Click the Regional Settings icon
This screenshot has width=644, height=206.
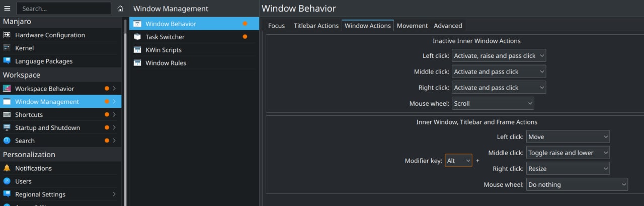tap(7, 194)
